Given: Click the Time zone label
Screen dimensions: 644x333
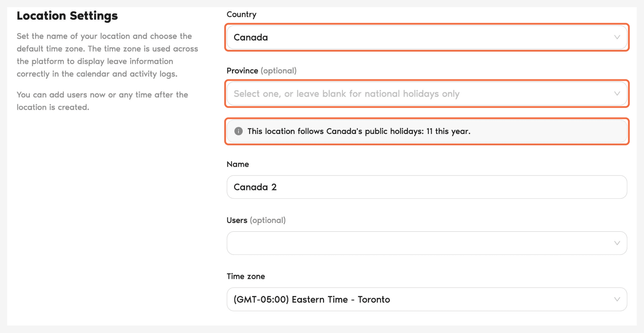Looking at the screenshot, I should pos(246,276).
